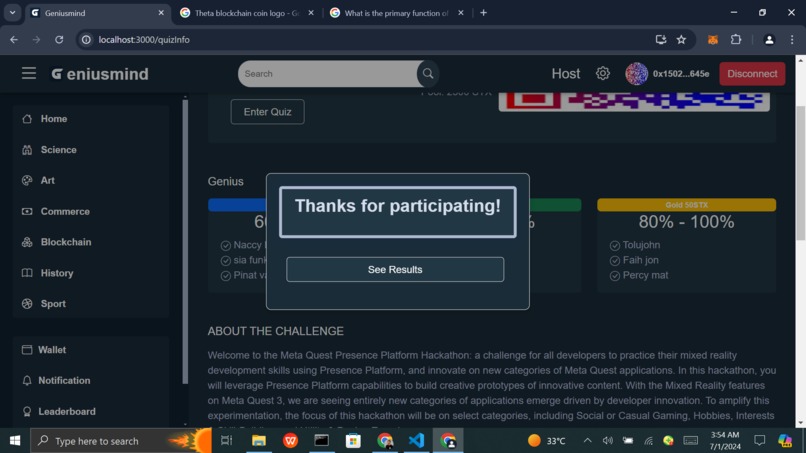This screenshot has width=806, height=453.
Task: Click the blue tier bar
Action: coord(237,205)
